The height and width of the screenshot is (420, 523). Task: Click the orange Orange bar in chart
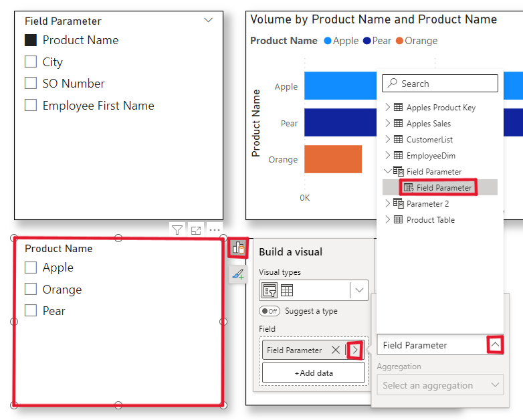tap(332, 159)
